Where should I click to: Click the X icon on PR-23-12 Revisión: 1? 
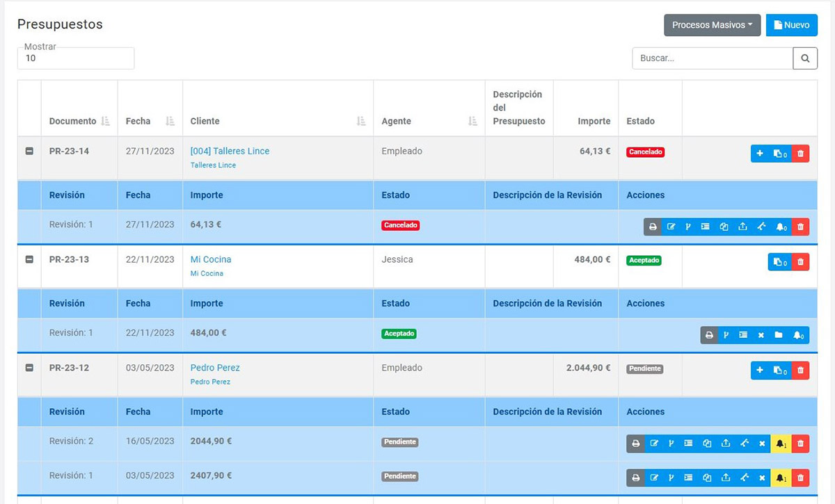coord(762,478)
